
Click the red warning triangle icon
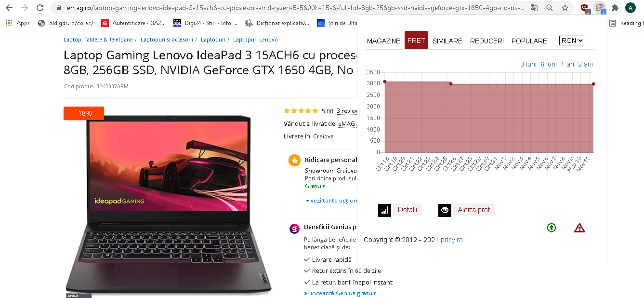pyautogui.click(x=579, y=228)
